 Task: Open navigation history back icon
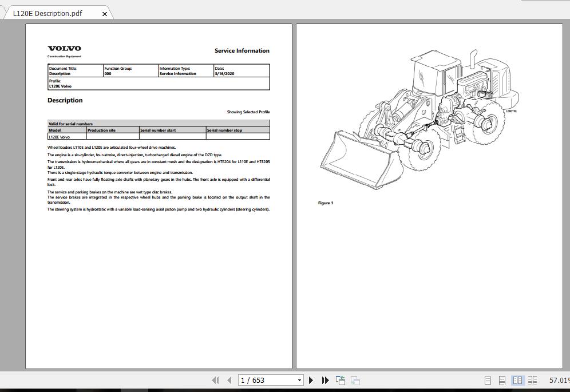coord(340,380)
